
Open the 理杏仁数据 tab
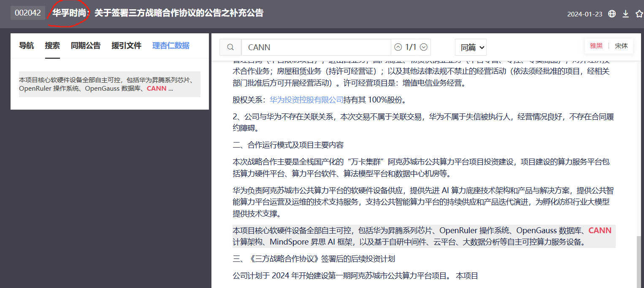pos(171,46)
